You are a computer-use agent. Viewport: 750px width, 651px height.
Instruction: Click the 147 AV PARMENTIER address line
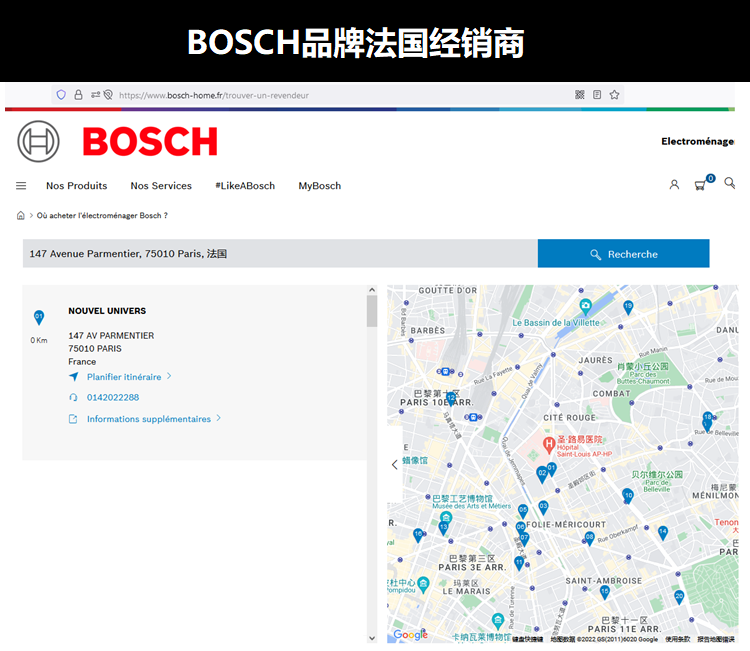point(111,336)
